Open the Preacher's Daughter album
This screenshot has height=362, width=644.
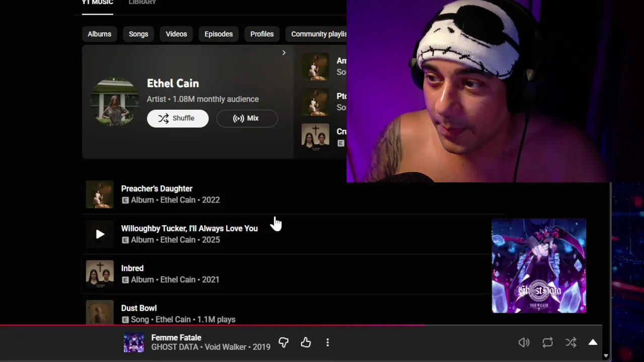pos(157,189)
